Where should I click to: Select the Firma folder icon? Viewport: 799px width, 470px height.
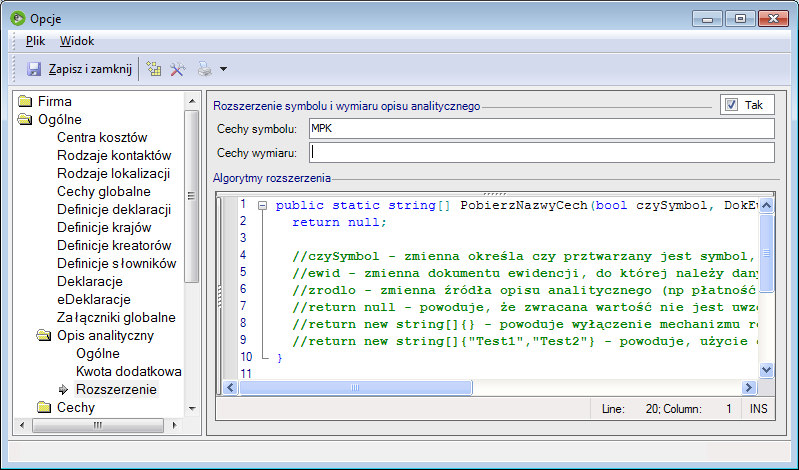coord(25,101)
